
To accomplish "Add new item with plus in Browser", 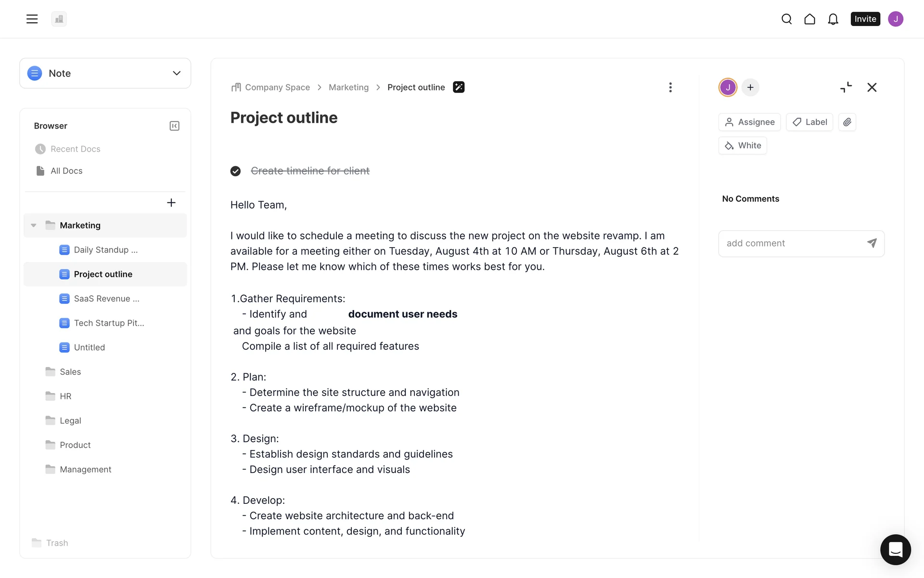I will pyautogui.click(x=171, y=203).
